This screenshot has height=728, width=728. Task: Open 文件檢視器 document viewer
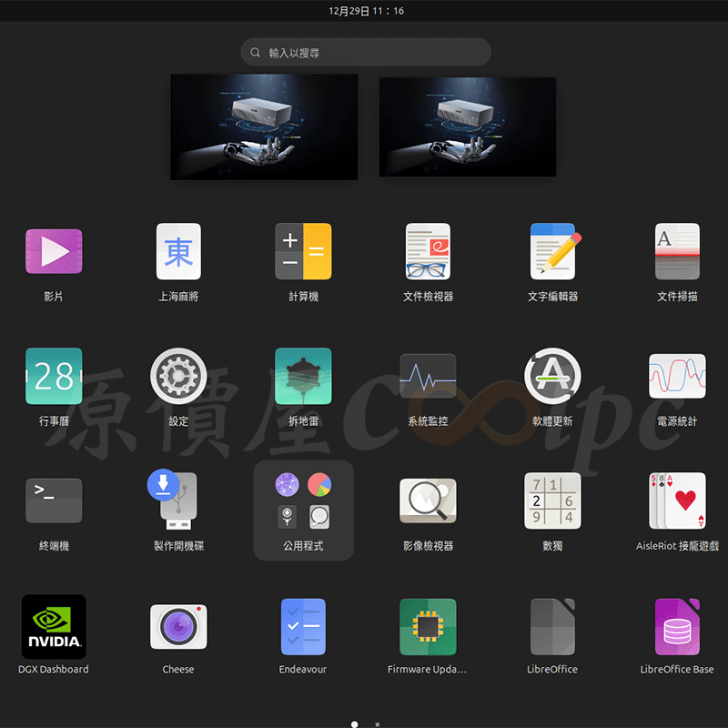[x=428, y=252]
